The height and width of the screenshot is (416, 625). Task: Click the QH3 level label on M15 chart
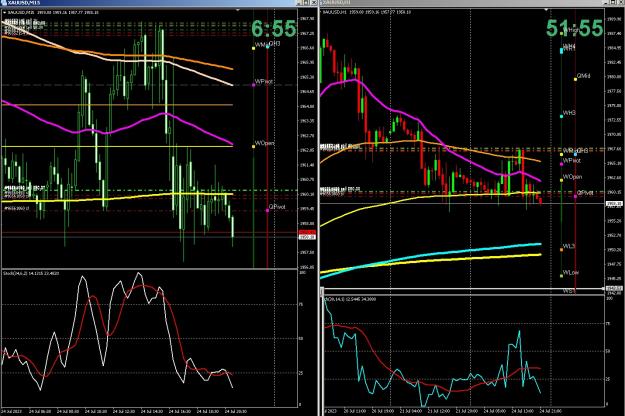click(x=274, y=43)
